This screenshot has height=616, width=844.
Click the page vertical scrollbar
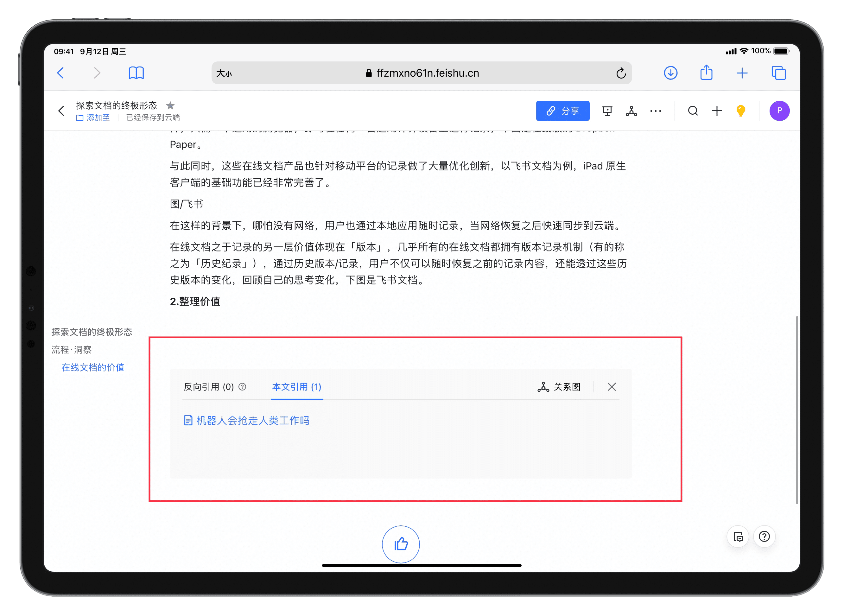(797, 410)
